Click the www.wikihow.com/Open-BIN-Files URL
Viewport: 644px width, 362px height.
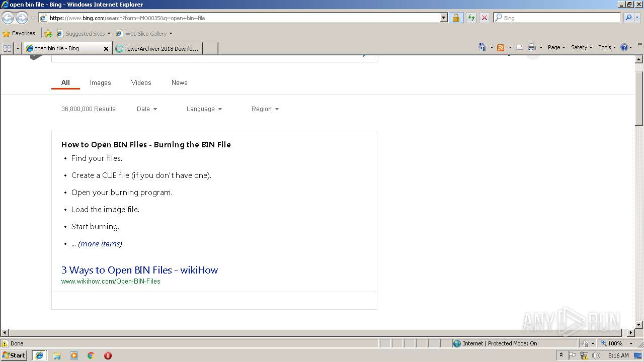point(111,281)
